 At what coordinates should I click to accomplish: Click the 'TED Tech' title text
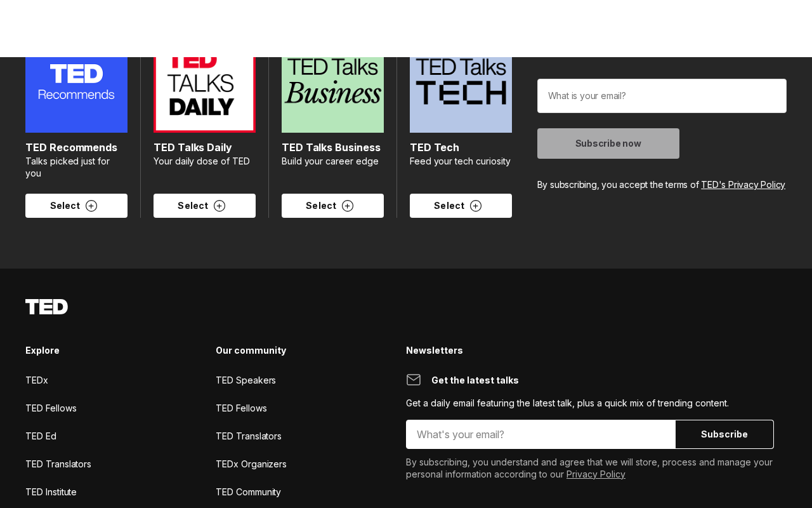pyautogui.click(x=435, y=147)
